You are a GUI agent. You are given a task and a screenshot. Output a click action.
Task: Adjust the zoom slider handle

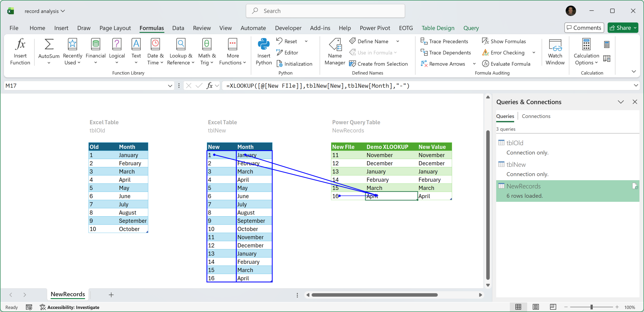[592, 307]
